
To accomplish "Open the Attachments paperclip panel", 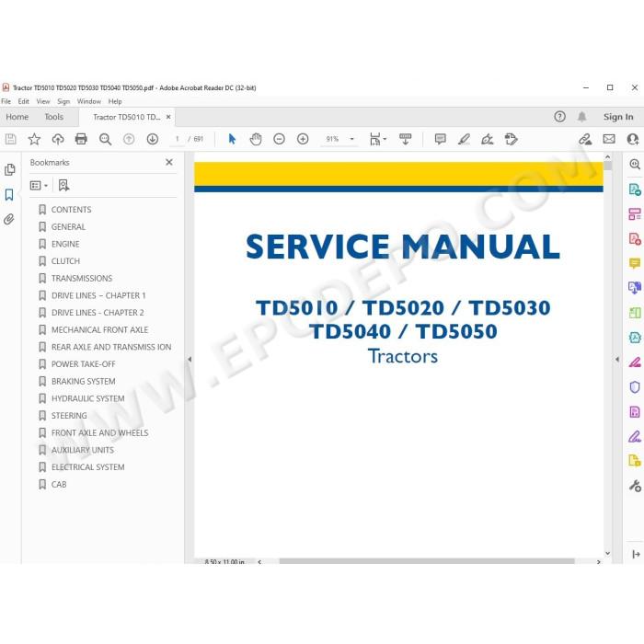I will click(x=9, y=219).
